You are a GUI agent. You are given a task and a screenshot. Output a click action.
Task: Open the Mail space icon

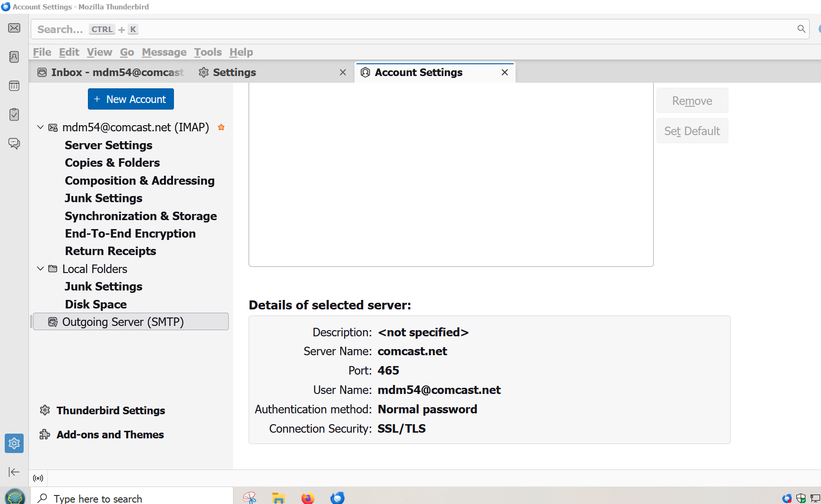[x=14, y=28]
